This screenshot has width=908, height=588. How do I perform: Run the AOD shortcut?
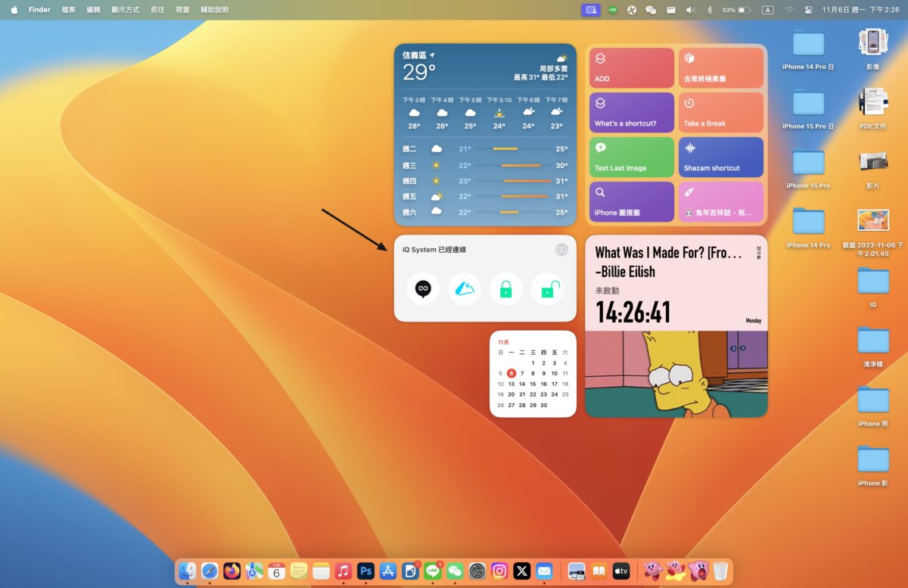click(x=632, y=68)
